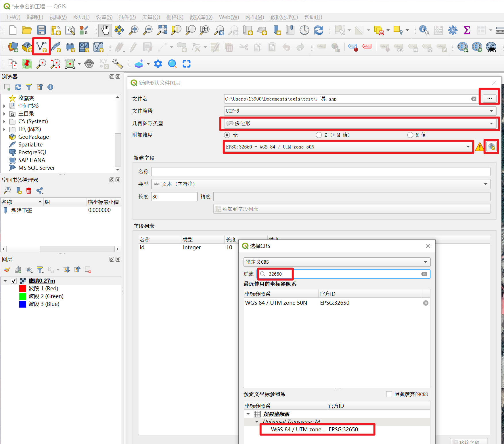Select the Pan Map hand tool
The image size is (504, 444).
105,30
